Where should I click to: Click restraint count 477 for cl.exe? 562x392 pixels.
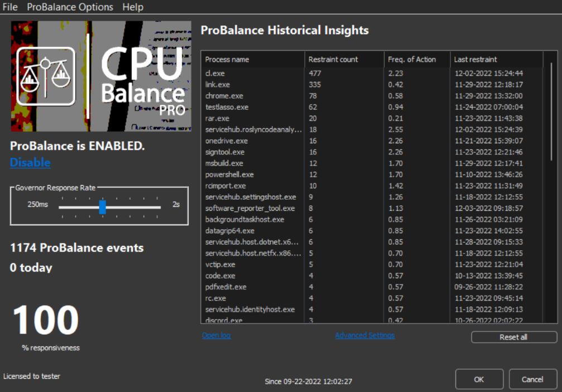315,74
